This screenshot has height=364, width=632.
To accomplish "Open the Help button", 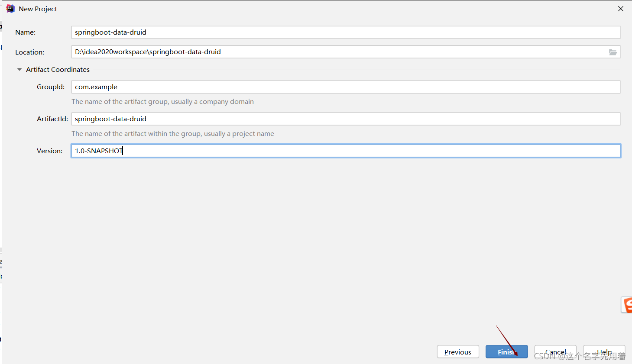I will pyautogui.click(x=604, y=352).
